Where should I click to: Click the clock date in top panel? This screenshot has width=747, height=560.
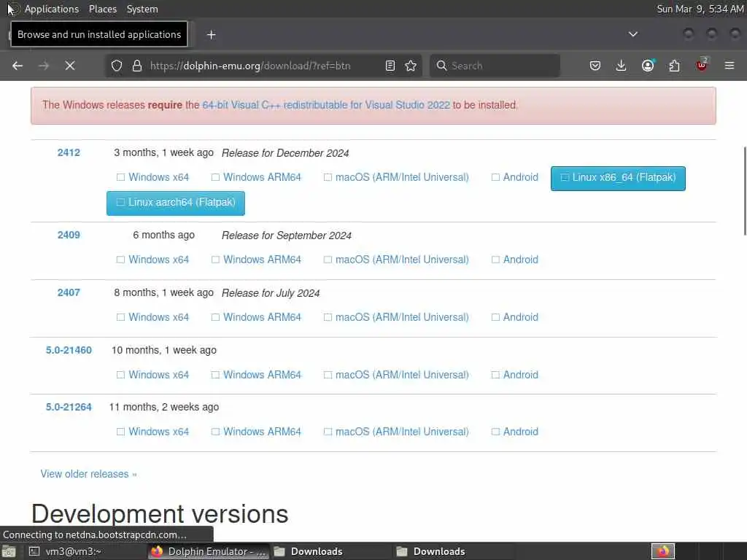pyautogui.click(x=700, y=9)
